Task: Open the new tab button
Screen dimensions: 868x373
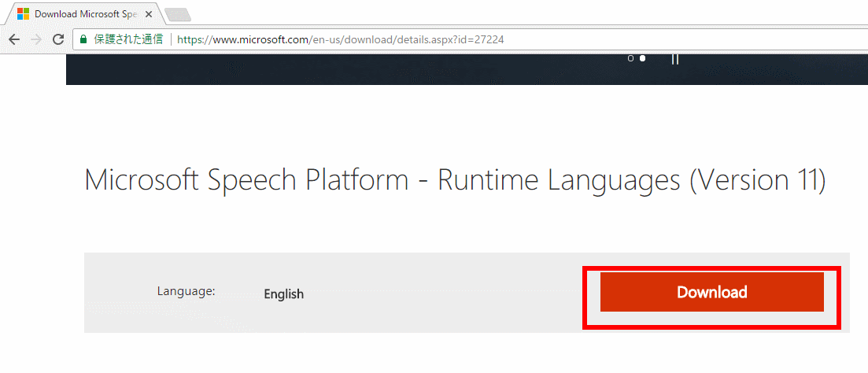Action: tap(177, 15)
